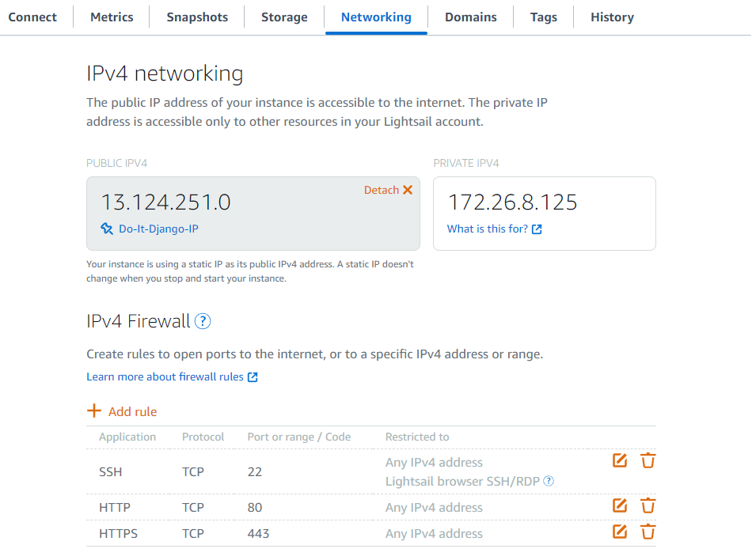Open the Do-It-Django-IP static IP link
This screenshot has height=560, width=752.
point(159,229)
